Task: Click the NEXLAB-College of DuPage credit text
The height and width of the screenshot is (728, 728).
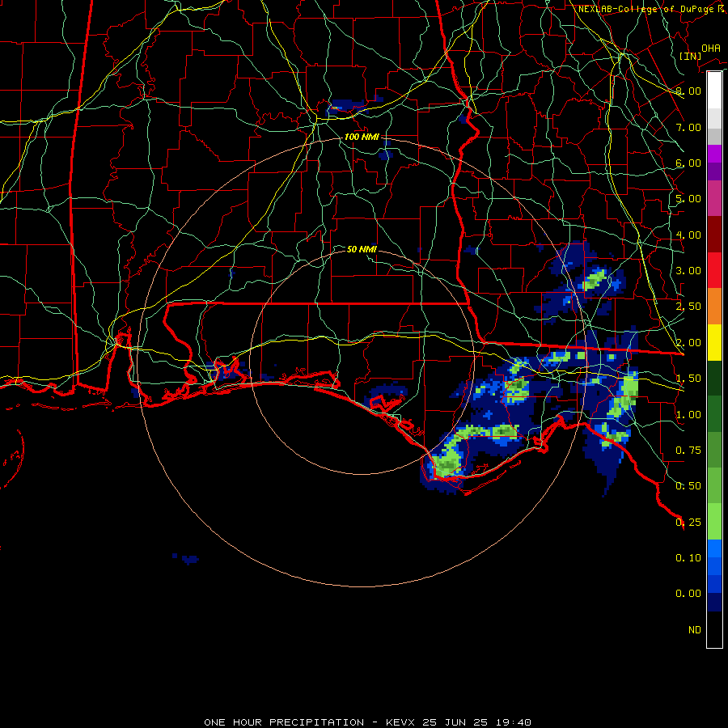Action: (x=650, y=9)
